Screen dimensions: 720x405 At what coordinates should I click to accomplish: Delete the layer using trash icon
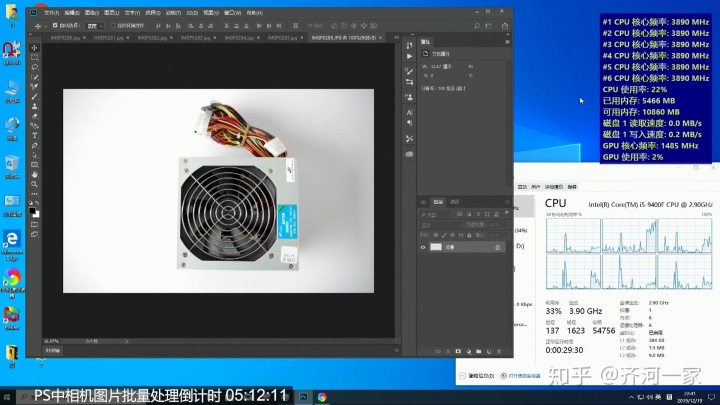pos(499,351)
